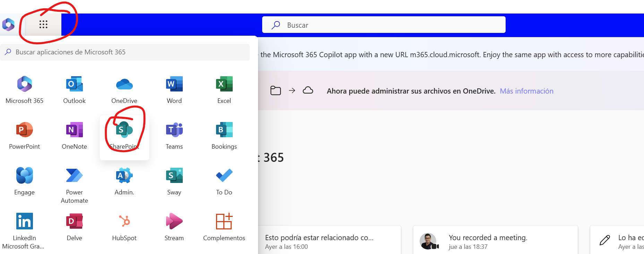Launch Engage app
This screenshot has width=644, height=254.
tap(25, 182)
